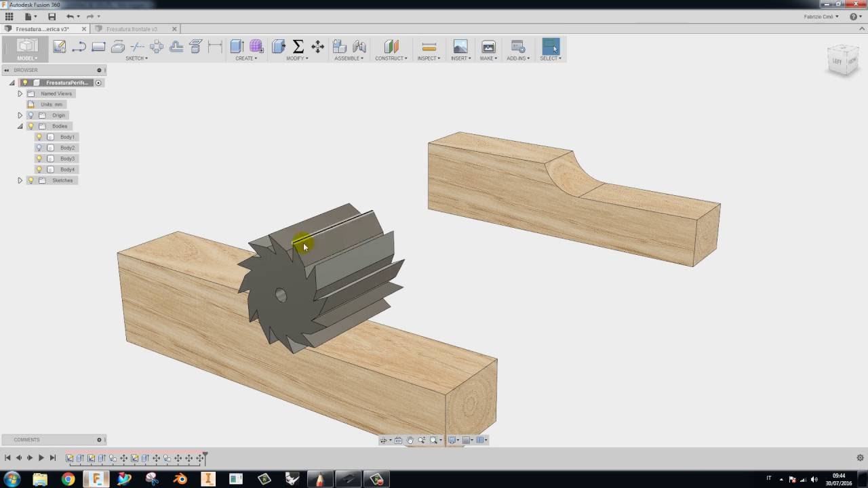Select the Extrude create tool

click(x=237, y=46)
